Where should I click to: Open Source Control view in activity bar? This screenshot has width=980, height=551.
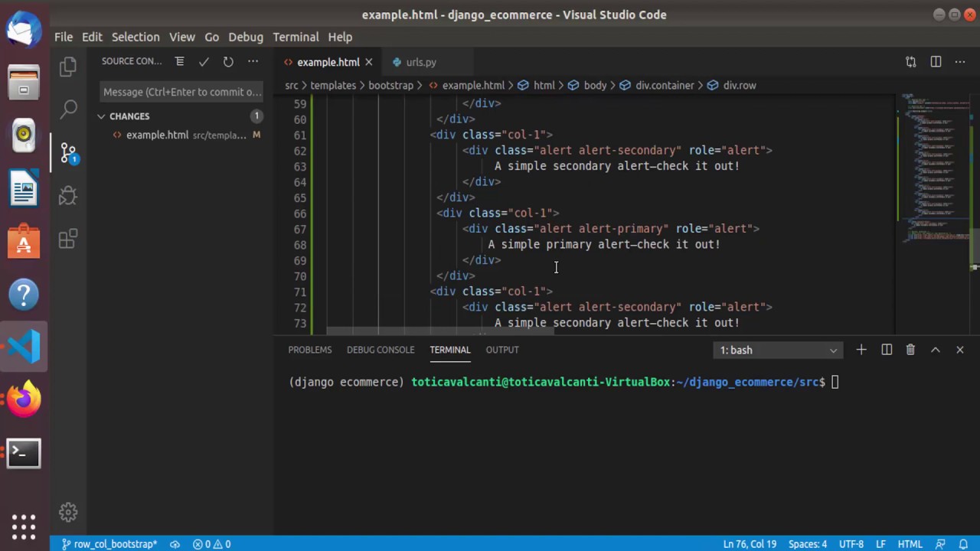coord(68,152)
